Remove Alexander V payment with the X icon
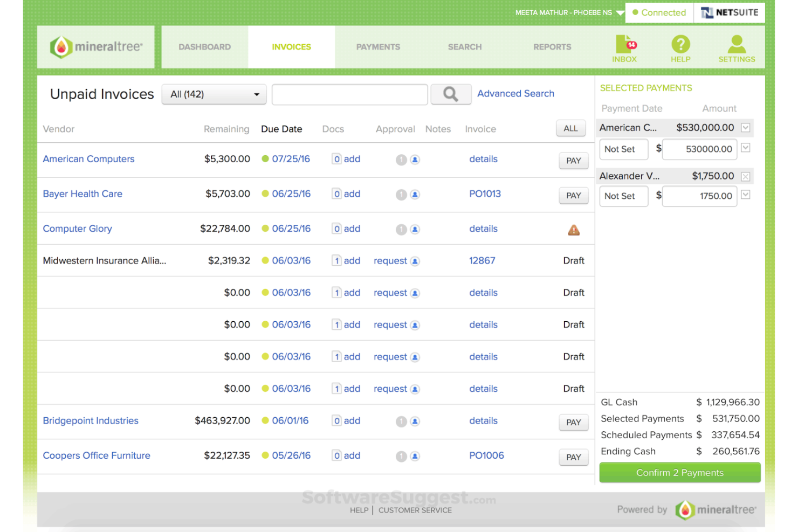 (x=746, y=176)
